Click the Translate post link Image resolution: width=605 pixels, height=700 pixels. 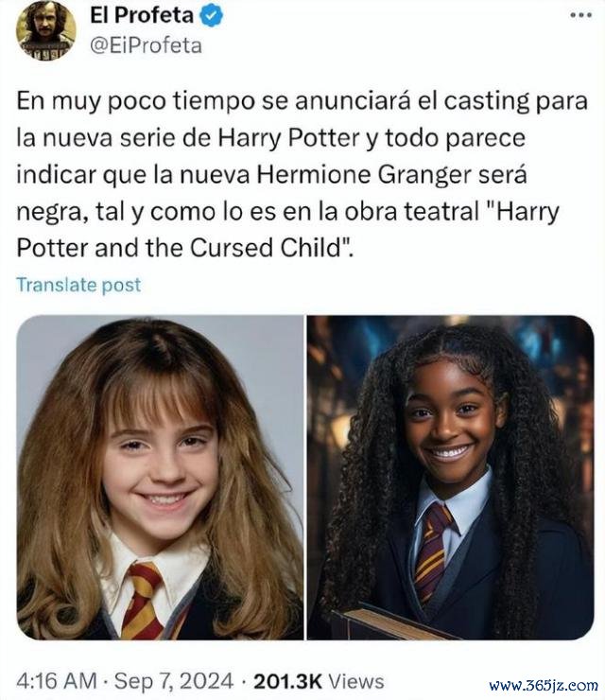point(78,285)
